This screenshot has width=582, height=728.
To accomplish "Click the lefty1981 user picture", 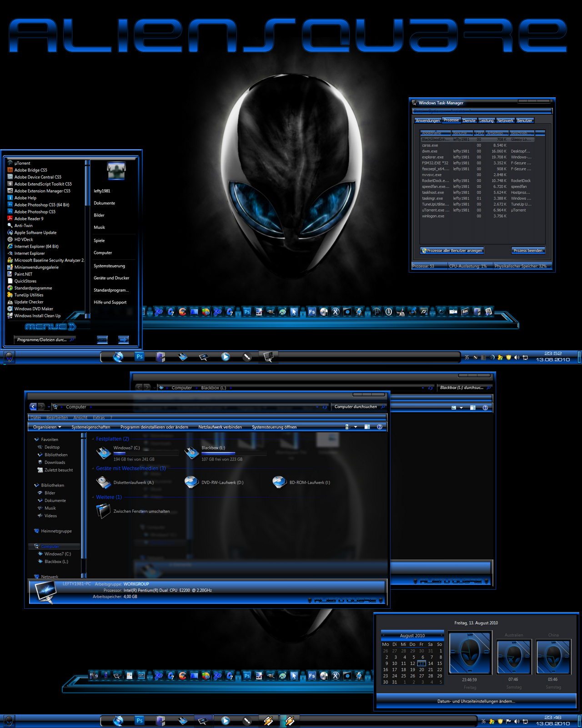I will tap(116, 171).
